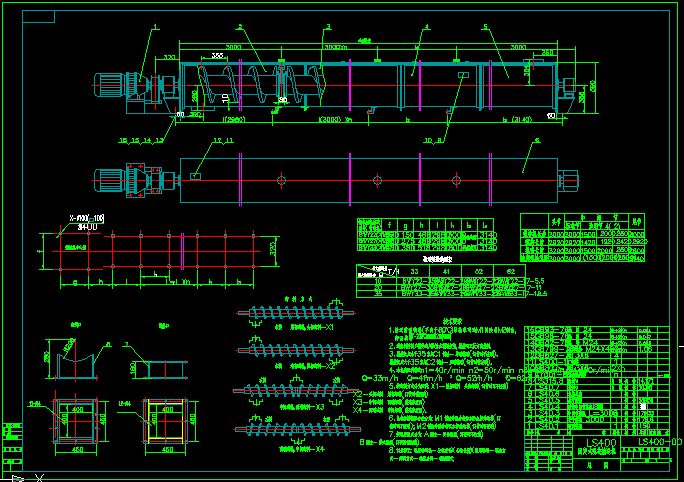
Task: Click column header g in the dimension table
Action: [x=405, y=225]
